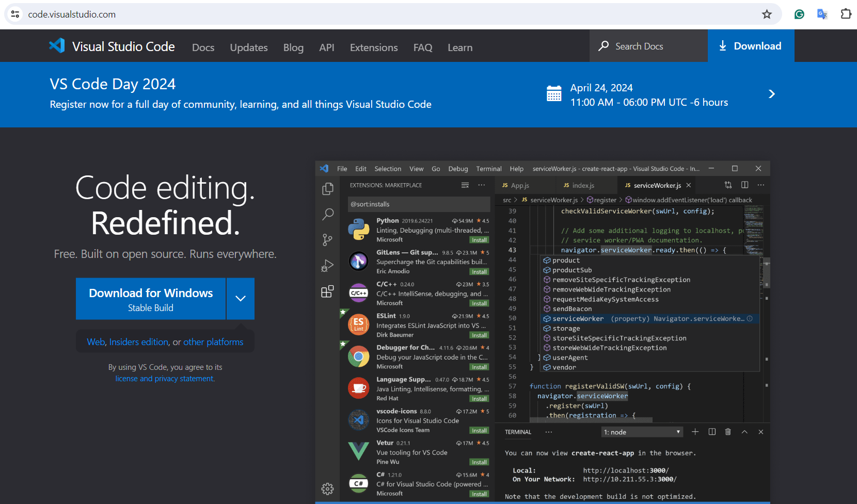Click the Python extension icon

[358, 230]
